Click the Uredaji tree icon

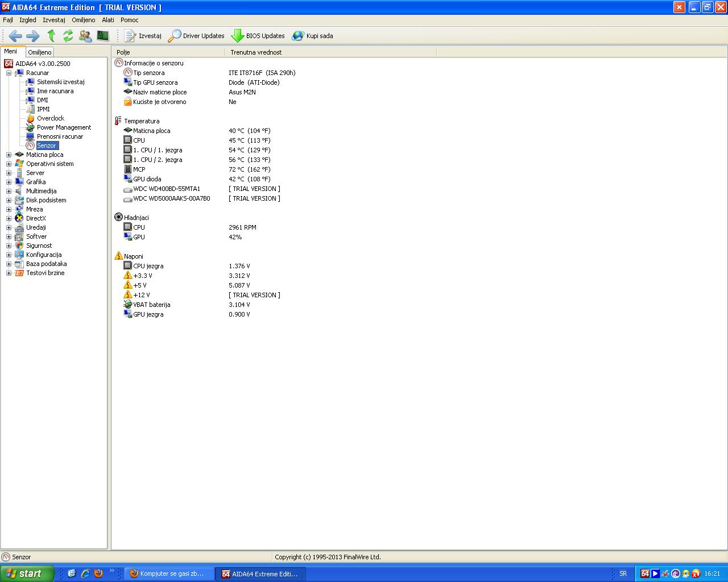(x=19, y=227)
